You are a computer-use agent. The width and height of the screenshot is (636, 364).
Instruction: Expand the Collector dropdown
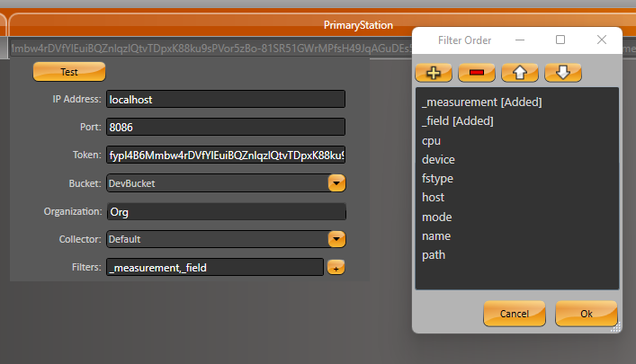click(x=336, y=239)
